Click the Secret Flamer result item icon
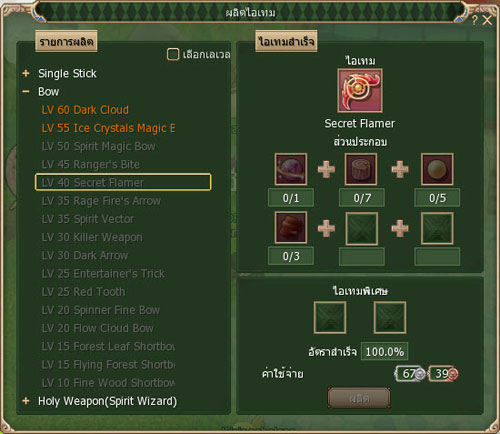This screenshot has width=500, height=434. tap(360, 91)
